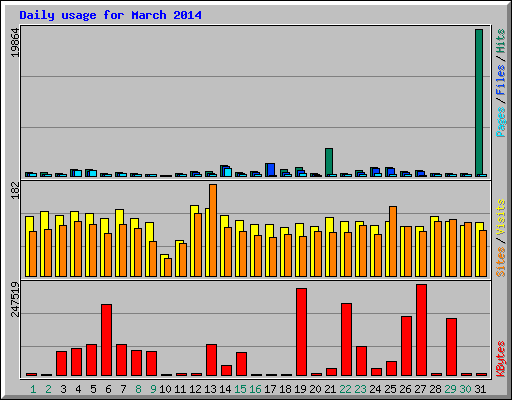Click the green day 16 axis label
The width and height of the screenshot is (512, 400).
coord(255,389)
